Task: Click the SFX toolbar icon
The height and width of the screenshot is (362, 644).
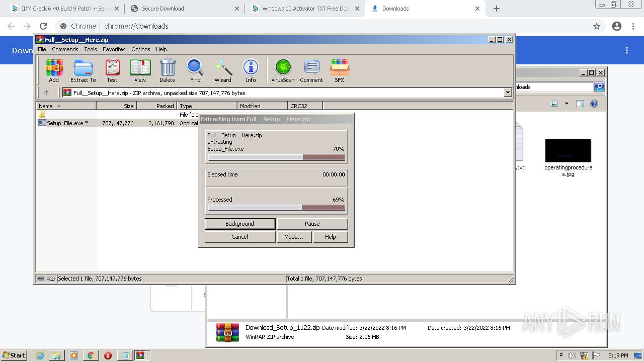Action: click(340, 70)
